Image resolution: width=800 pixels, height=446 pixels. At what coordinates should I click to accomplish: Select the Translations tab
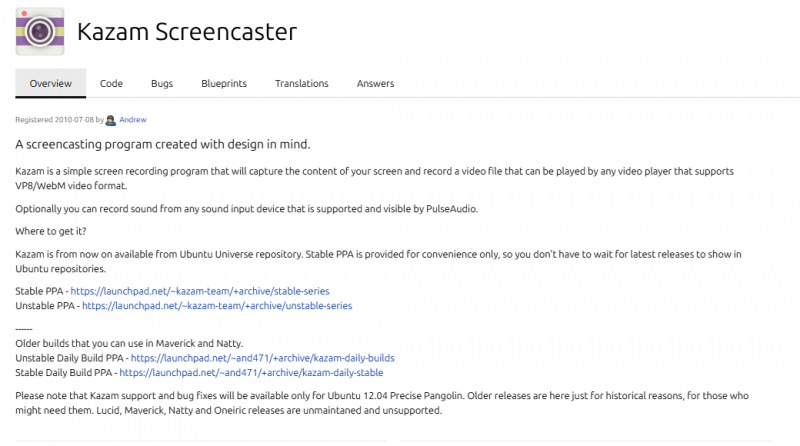(x=301, y=84)
